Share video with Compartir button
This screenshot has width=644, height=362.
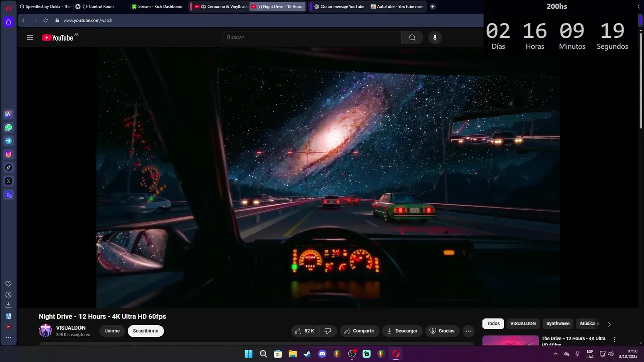click(x=359, y=331)
